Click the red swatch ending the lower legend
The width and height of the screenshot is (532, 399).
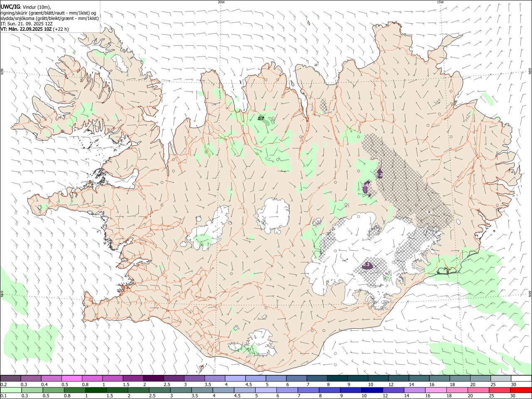tap(521, 390)
